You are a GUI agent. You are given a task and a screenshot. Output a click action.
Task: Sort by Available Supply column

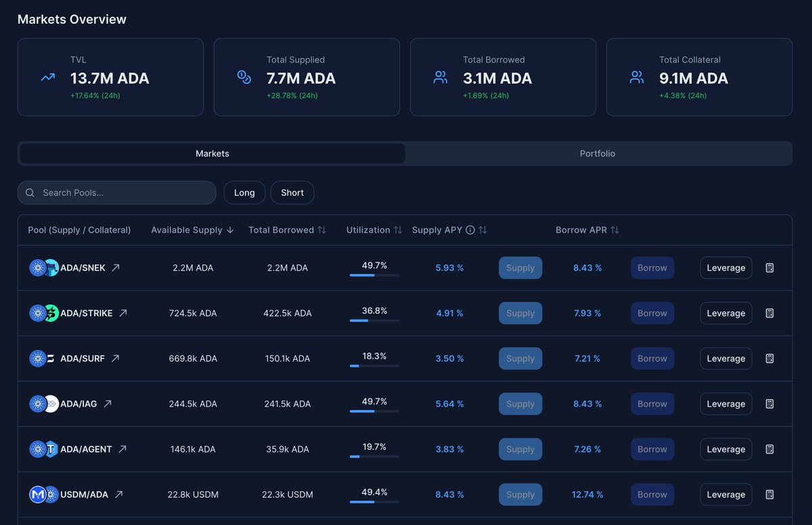click(192, 230)
